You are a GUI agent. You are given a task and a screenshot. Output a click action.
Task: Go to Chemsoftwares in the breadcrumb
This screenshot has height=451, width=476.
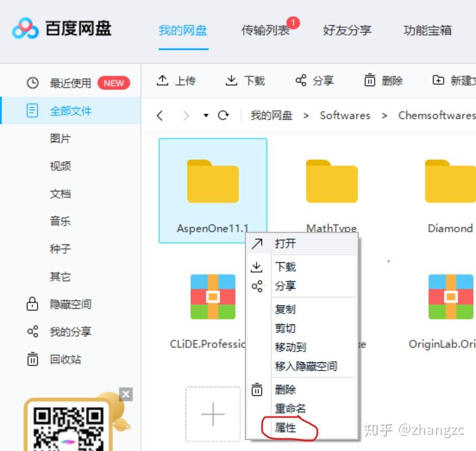tap(437, 116)
